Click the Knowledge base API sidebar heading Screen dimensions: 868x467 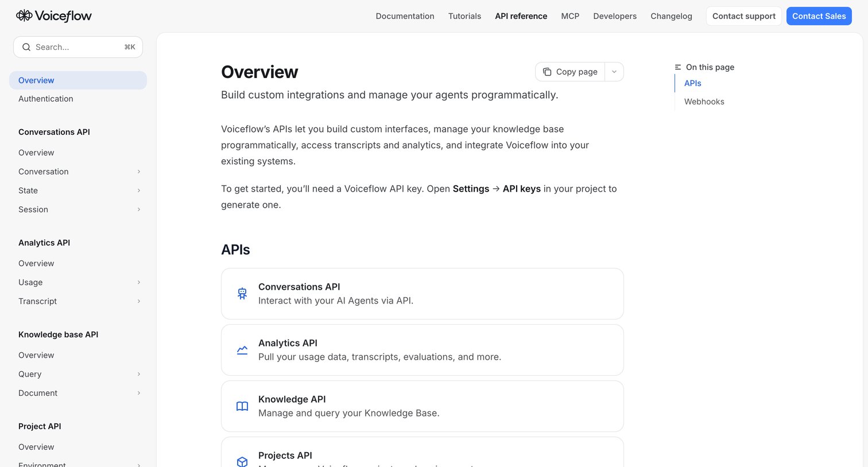point(58,334)
